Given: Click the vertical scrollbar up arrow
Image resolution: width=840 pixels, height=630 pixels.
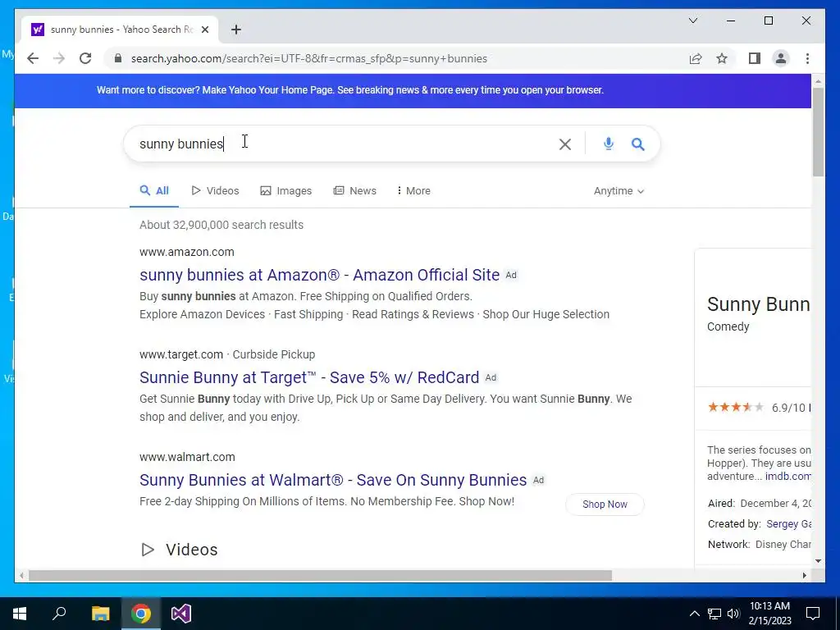Looking at the screenshot, I should 818,81.
